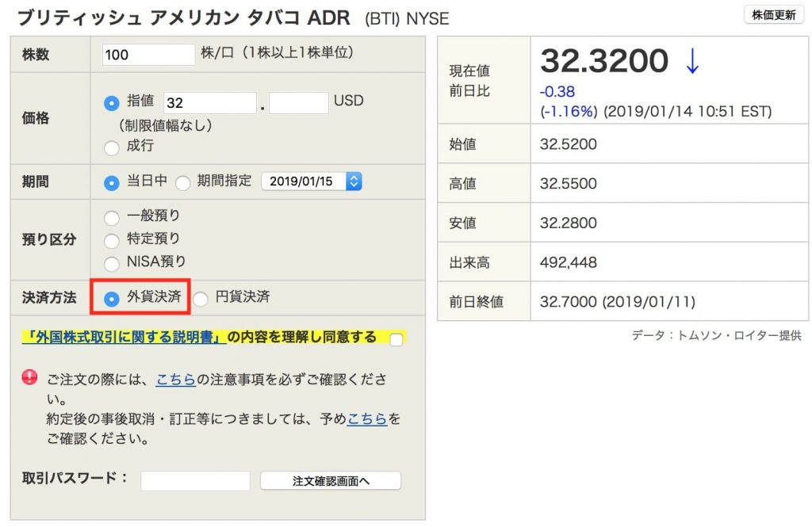This screenshot has height=527, width=812.
Task: Click the 高値 value 32.5500
Action: [568, 183]
